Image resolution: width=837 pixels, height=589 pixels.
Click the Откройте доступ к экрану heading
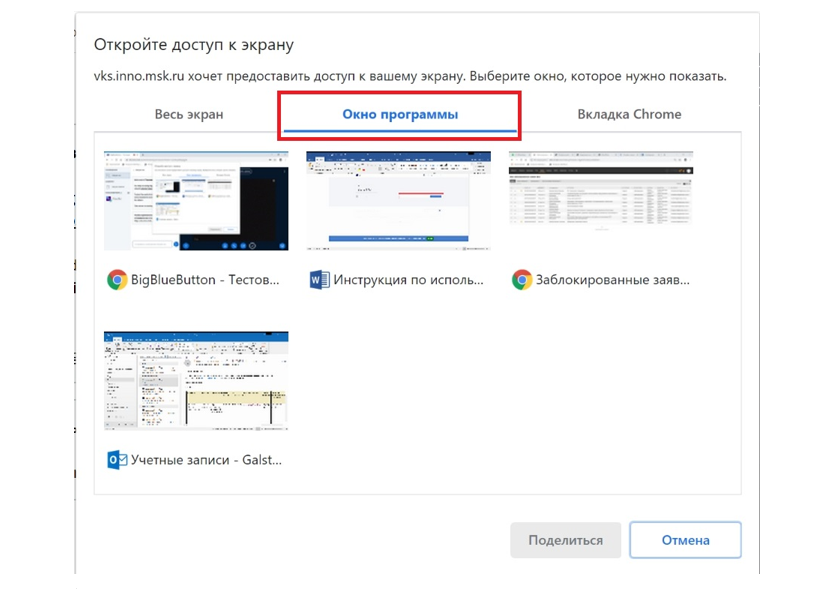pyautogui.click(x=193, y=45)
